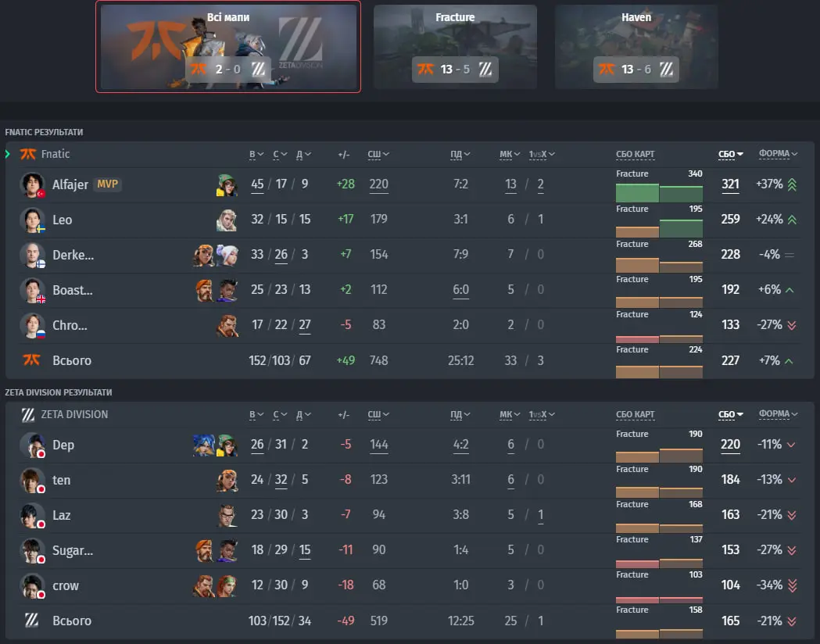
Task: Open Chronicle's player avatar
Action: tap(32, 325)
